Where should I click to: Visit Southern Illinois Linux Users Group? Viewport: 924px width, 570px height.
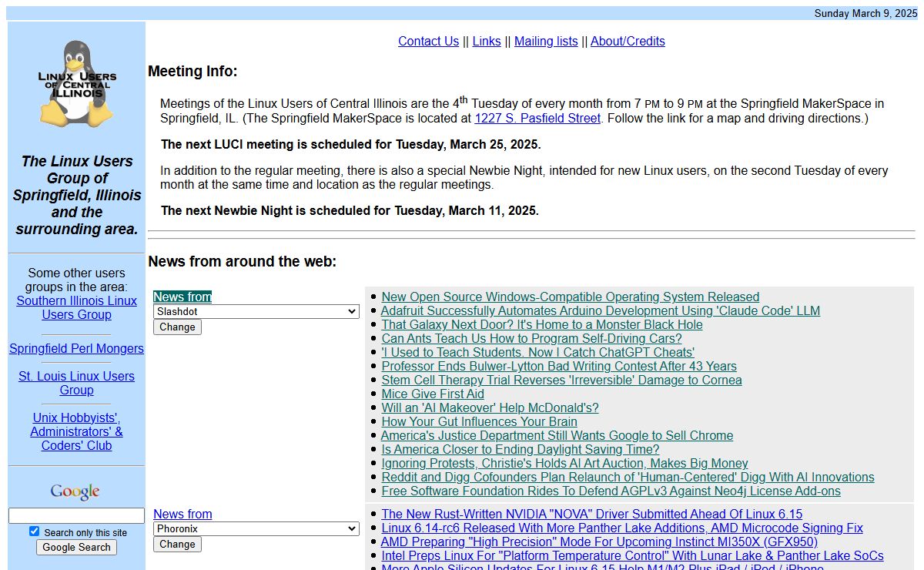coord(76,308)
